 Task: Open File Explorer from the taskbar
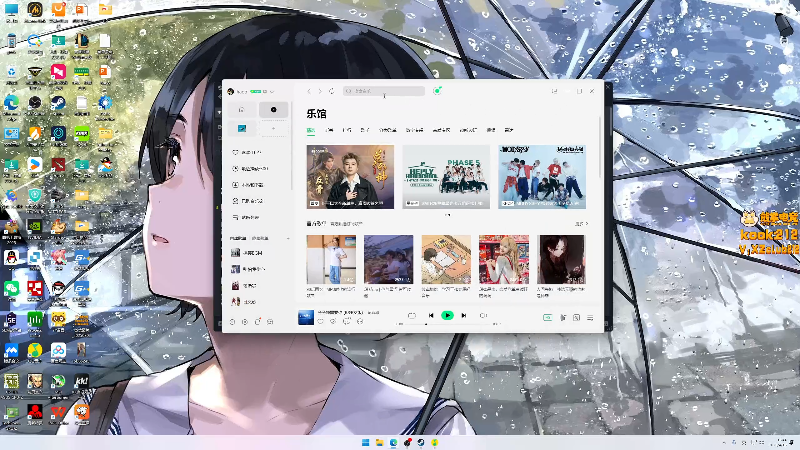click(379, 442)
